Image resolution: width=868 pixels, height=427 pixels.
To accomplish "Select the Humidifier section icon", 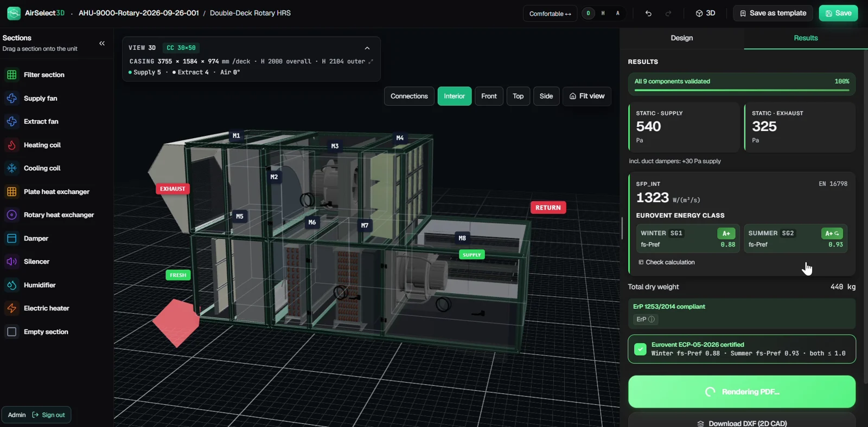I will [x=11, y=285].
